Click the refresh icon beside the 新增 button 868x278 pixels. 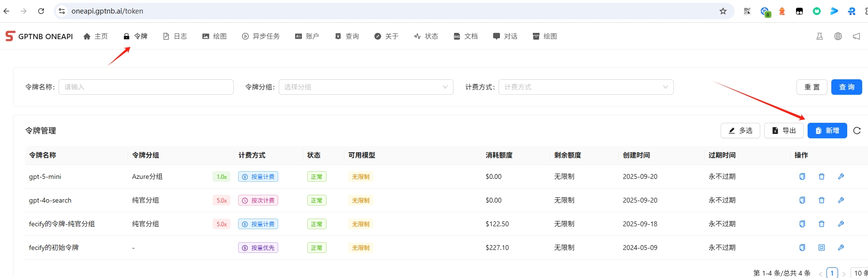[x=857, y=131]
